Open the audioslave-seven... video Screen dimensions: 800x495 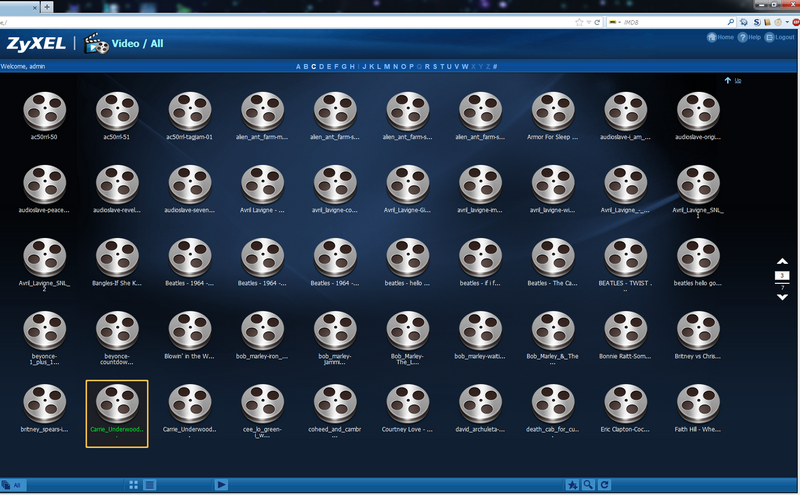[x=190, y=189]
